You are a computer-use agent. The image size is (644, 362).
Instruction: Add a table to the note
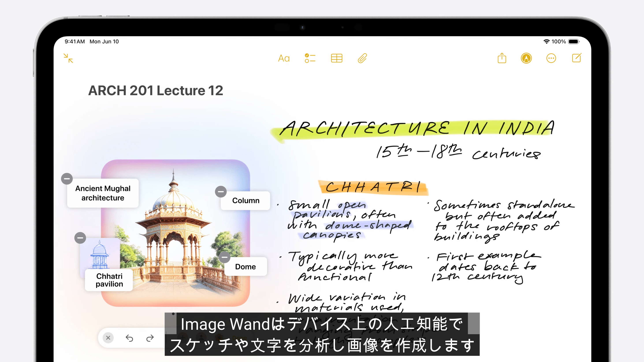tap(337, 58)
